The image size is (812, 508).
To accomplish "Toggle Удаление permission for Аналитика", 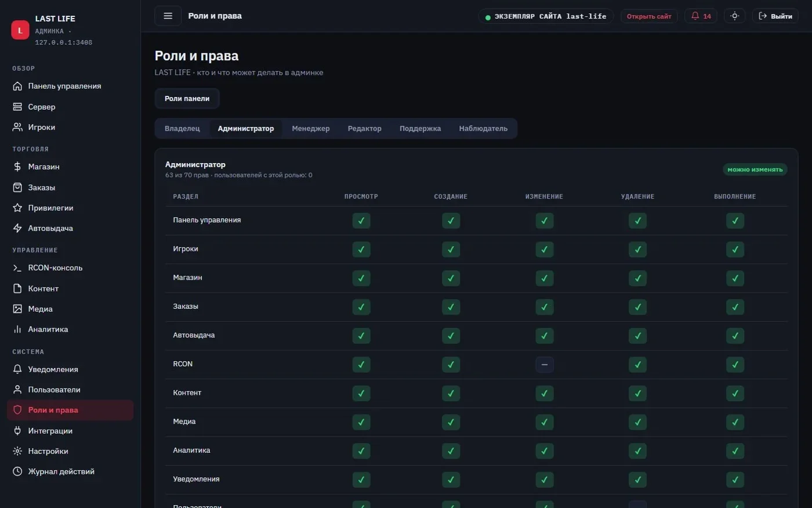I will click(x=637, y=451).
